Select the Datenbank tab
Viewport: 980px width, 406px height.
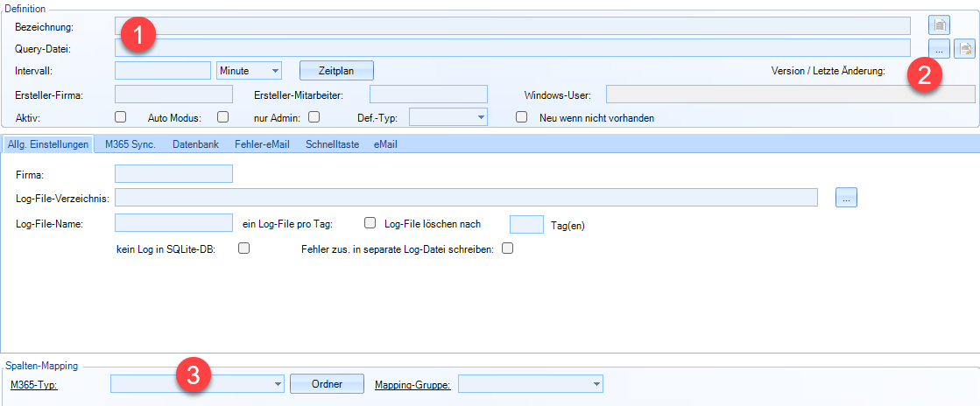tap(194, 143)
